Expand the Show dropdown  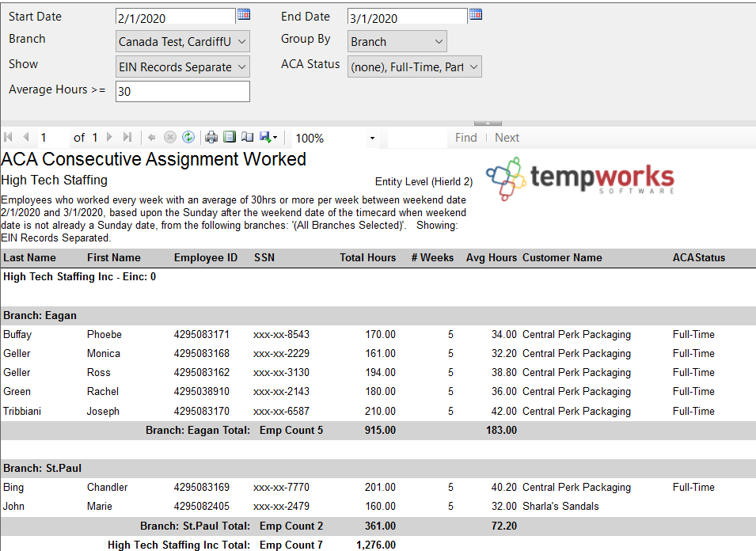(183, 66)
